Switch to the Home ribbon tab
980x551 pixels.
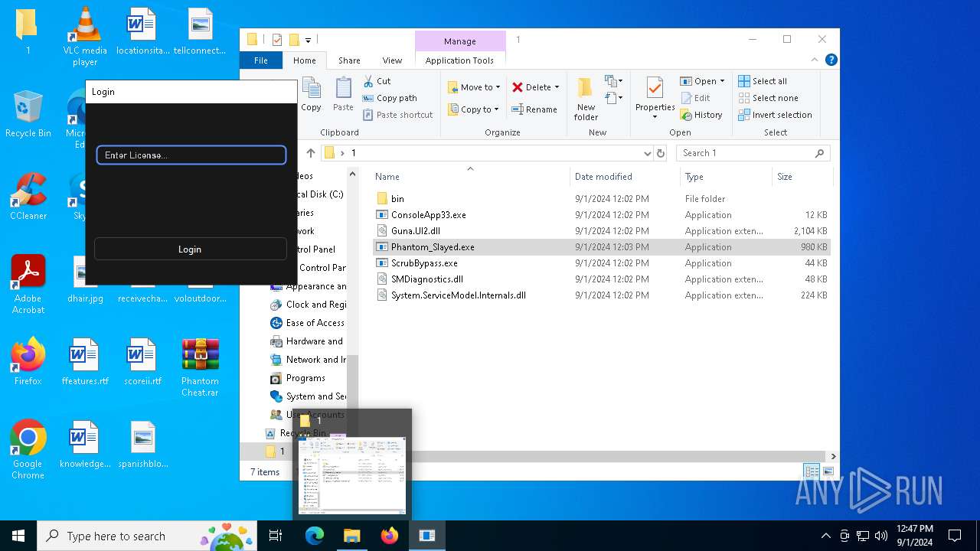[x=304, y=60]
